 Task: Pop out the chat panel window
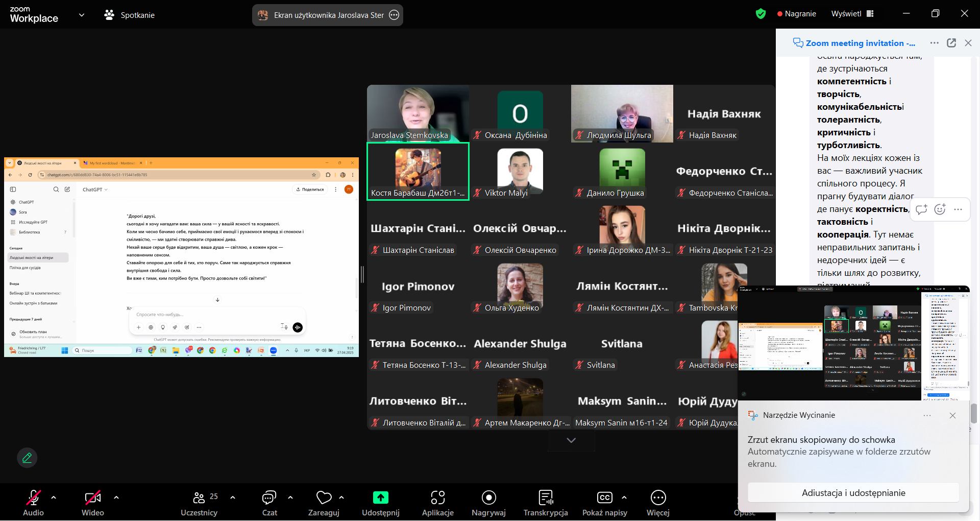click(951, 43)
